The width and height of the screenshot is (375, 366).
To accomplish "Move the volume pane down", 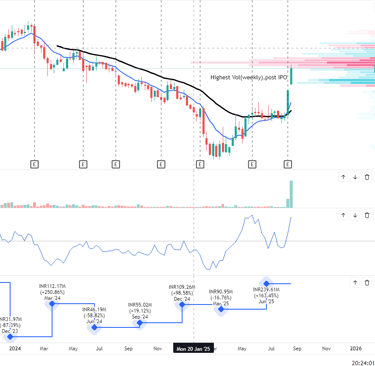I will (x=355, y=177).
